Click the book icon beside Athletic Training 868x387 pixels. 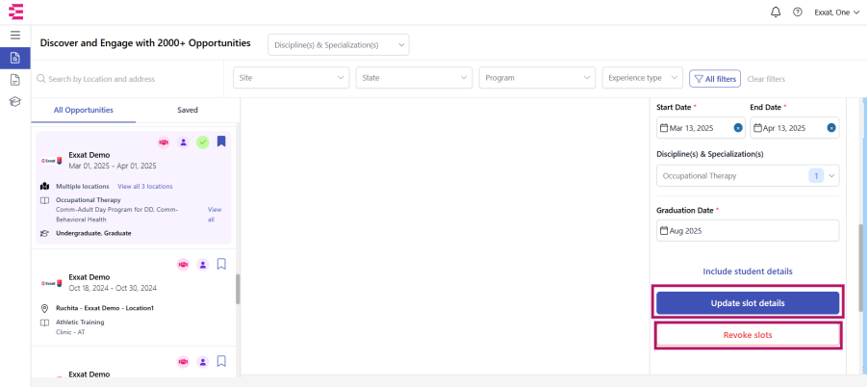click(x=45, y=322)
